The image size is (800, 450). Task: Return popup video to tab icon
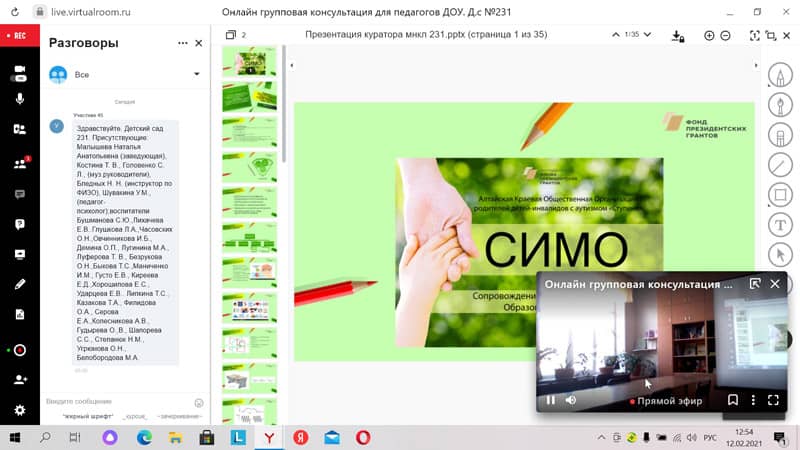pyautogui.click(x=755, y=284)
